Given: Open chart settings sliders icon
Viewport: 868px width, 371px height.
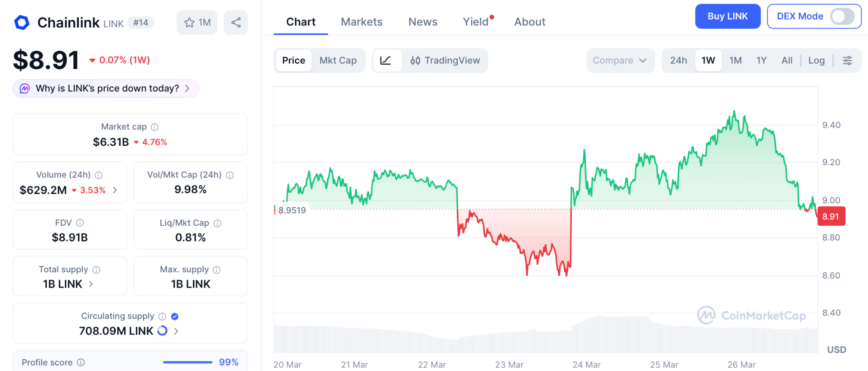Looking at the screenshot, I should click(847, 61).
